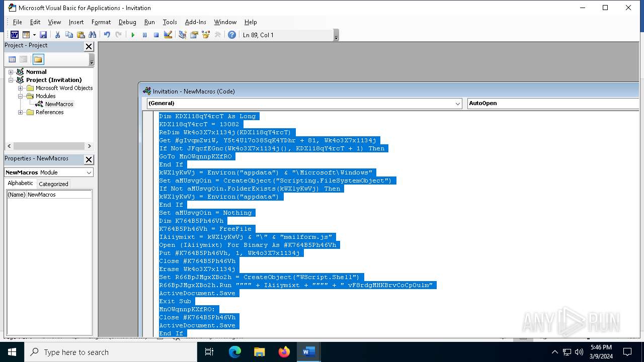Select the NewMacros module
644x362 pixels.
59,104
